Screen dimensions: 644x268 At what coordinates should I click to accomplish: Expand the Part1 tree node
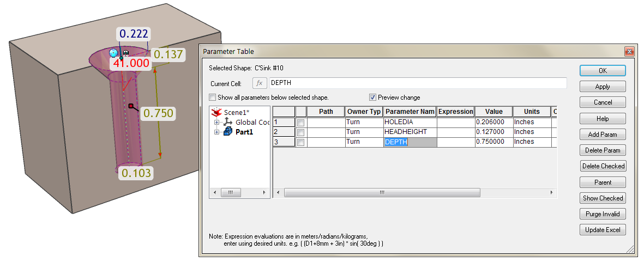(217, 132)
